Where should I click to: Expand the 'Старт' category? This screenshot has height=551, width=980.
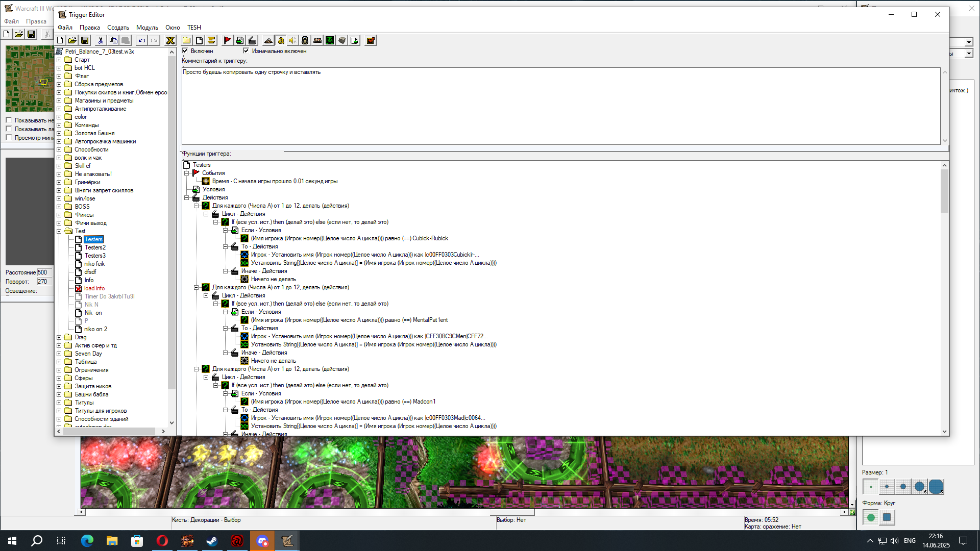(x=59, y=60)
